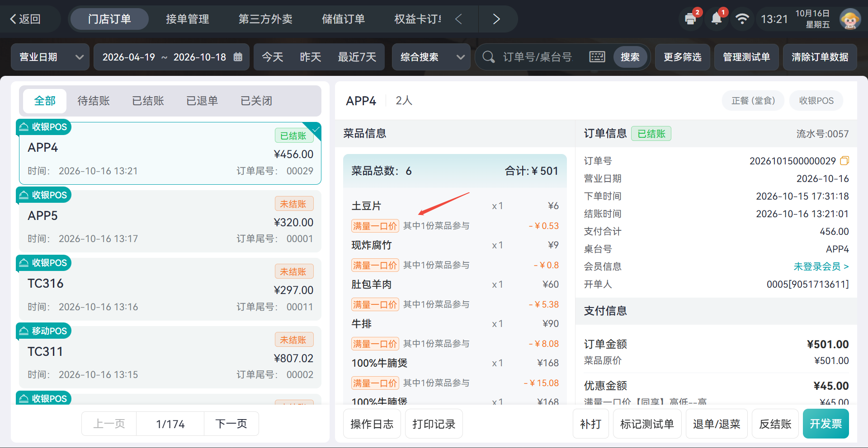The height and width of the screenshot is (448, 868).
Task: Filter orders by 已关闭
Action: (x=256, y=101)
